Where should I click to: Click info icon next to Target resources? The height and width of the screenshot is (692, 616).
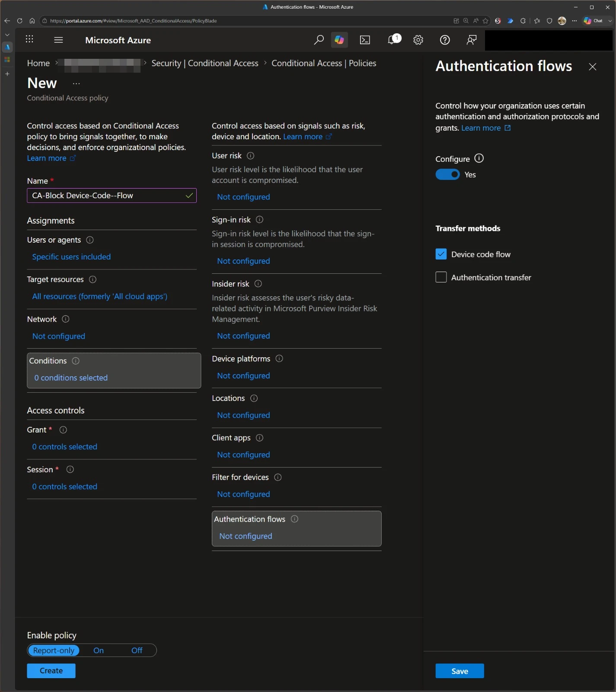[x=93, y=279]
